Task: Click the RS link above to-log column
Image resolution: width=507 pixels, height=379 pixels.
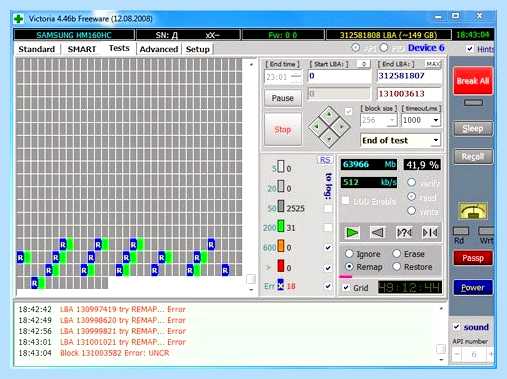Action: (325, 160)
